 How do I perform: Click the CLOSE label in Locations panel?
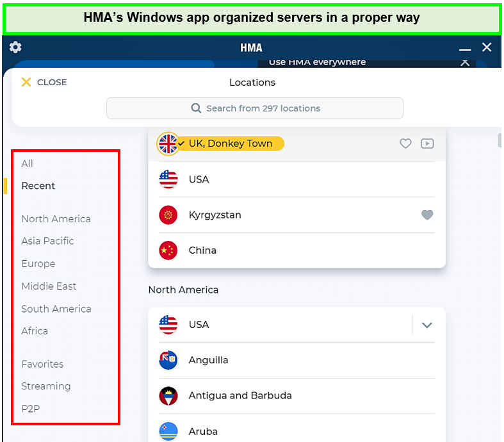pos(52,82)
